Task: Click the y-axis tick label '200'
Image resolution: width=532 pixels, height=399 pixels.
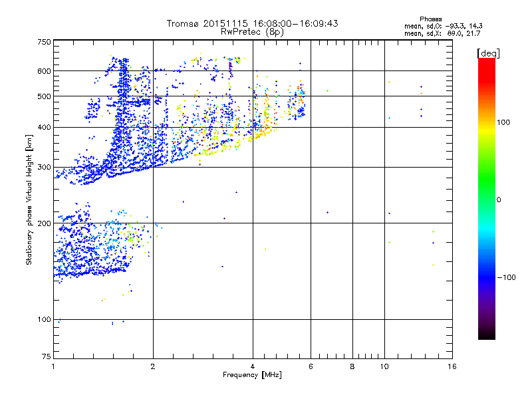Action: [x=44, y=223]
